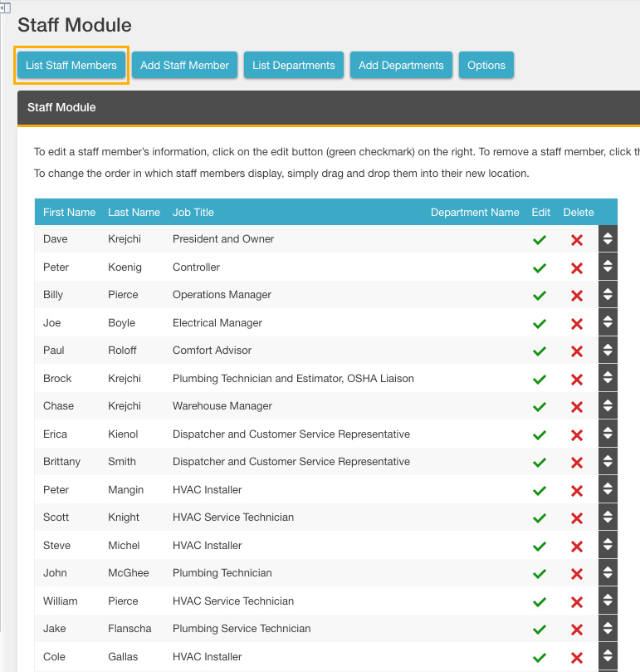Delete Erica Kienol's staff entry
Screen dimensions: 640x672
(577, 435)
